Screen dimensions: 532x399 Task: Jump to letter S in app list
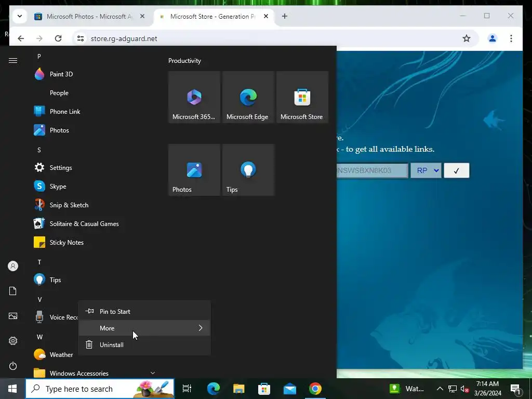click(x=39, y=150)
